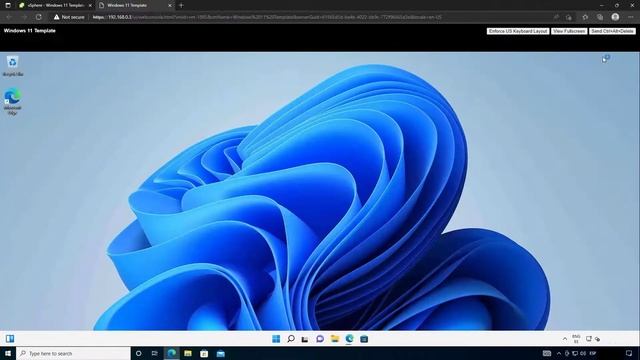Screen dimensions: 640x360
Task: Open Microsoft Store in Windows 11 taskbar
Action: coord(364,339)
